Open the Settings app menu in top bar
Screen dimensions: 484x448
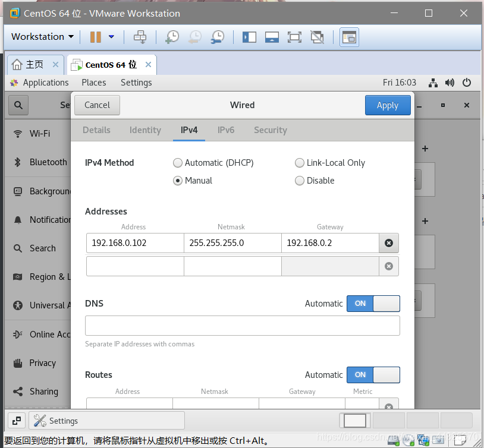click(x=136, y=83)
